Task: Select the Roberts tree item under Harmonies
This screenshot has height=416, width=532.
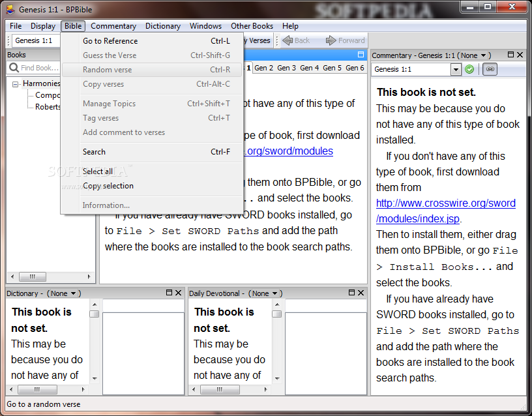Action: coord(48,107)
